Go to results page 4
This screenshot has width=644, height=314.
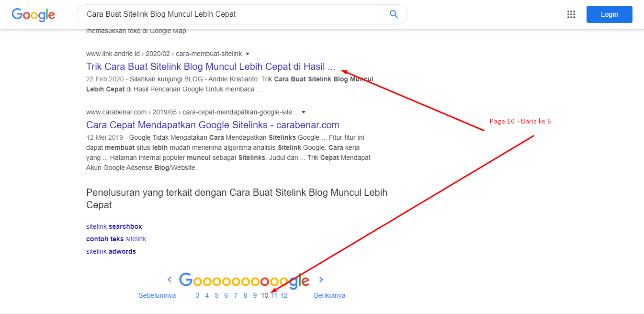pyautogui.click(x=207, y=295)
